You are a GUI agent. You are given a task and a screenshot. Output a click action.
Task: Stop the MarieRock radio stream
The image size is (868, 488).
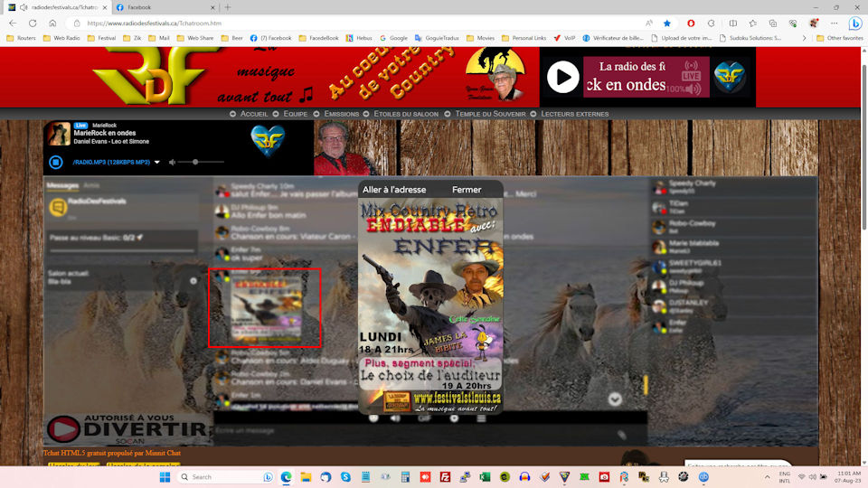coord(55,163)
